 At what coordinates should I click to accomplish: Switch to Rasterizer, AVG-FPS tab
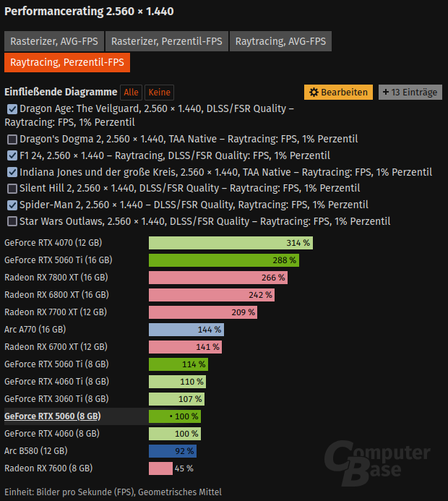[x=54, y=41]
